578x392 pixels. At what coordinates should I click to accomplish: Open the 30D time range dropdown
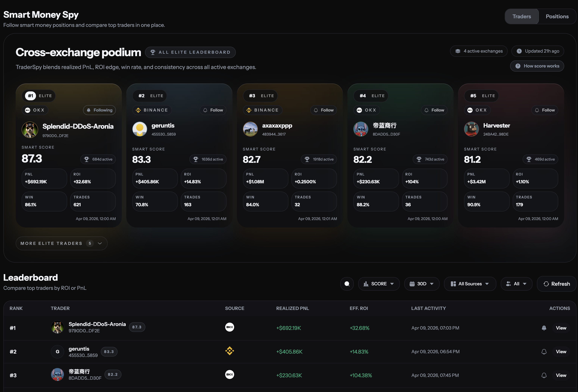(422, 284)
